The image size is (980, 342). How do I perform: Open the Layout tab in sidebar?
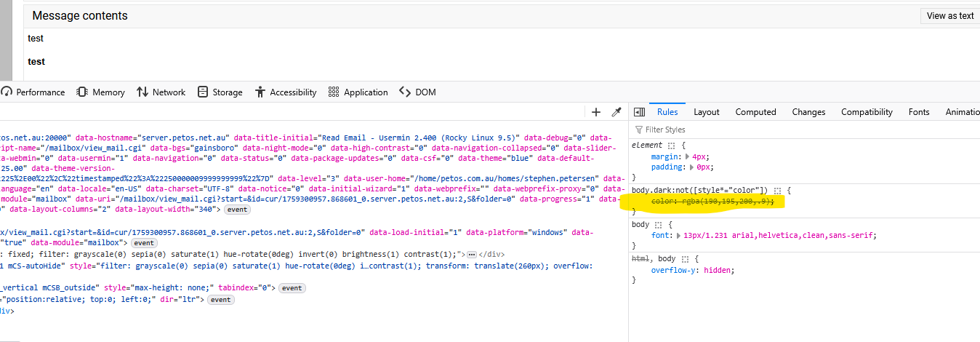tap(706, 112)
